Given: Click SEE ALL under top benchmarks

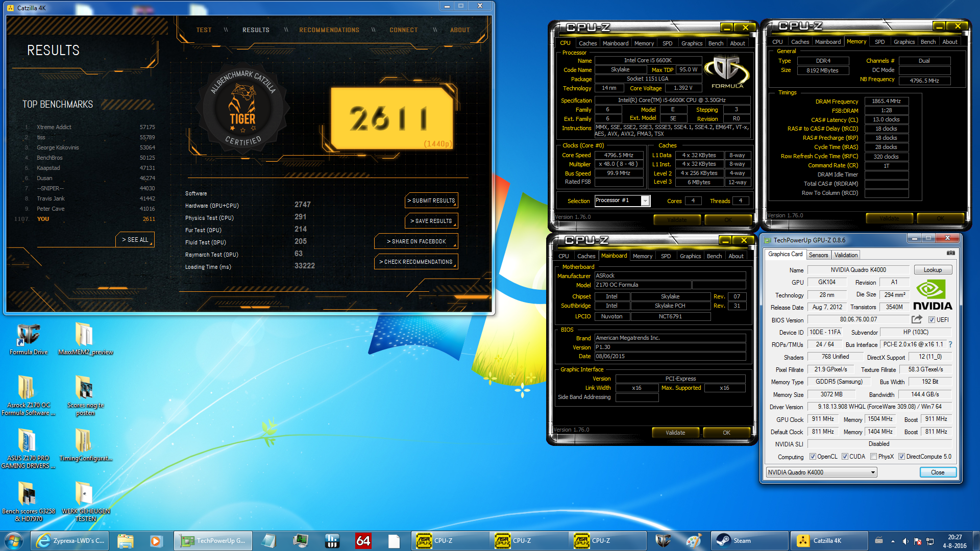Looking at the screenshot, I should click(135, 239).
